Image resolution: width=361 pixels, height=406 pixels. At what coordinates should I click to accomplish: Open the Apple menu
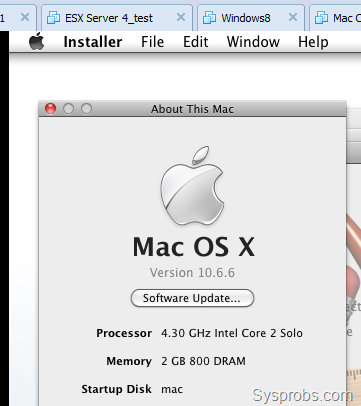pos(37,42)
